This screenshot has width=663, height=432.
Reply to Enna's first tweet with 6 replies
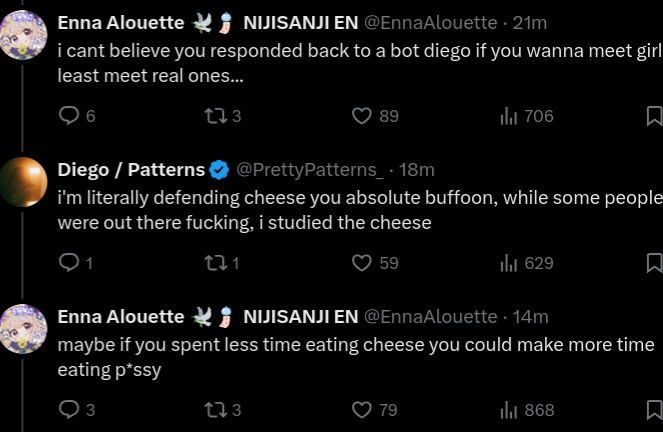(70, 116)
